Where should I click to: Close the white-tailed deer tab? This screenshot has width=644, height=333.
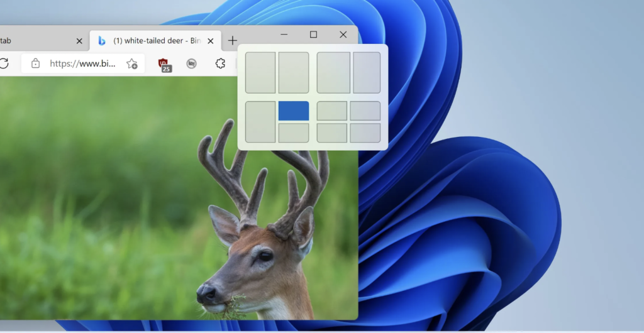point(211,41)
